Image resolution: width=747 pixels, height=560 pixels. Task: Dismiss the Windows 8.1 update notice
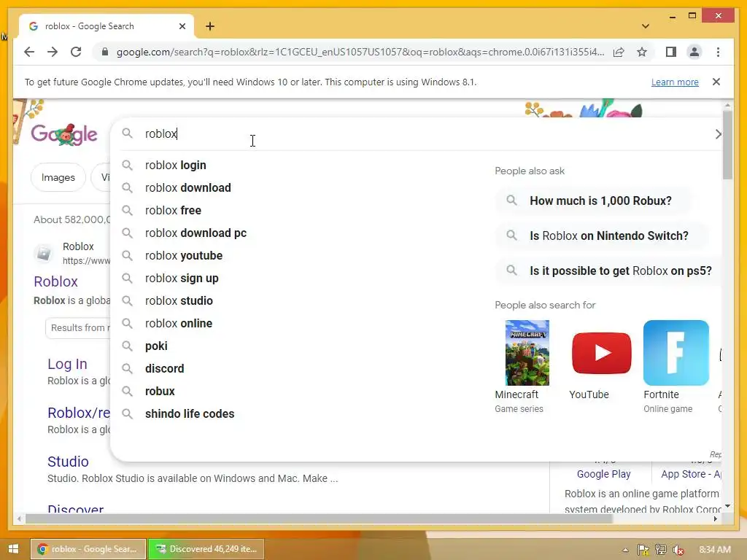pyautogui.click(x=716, y=82)
